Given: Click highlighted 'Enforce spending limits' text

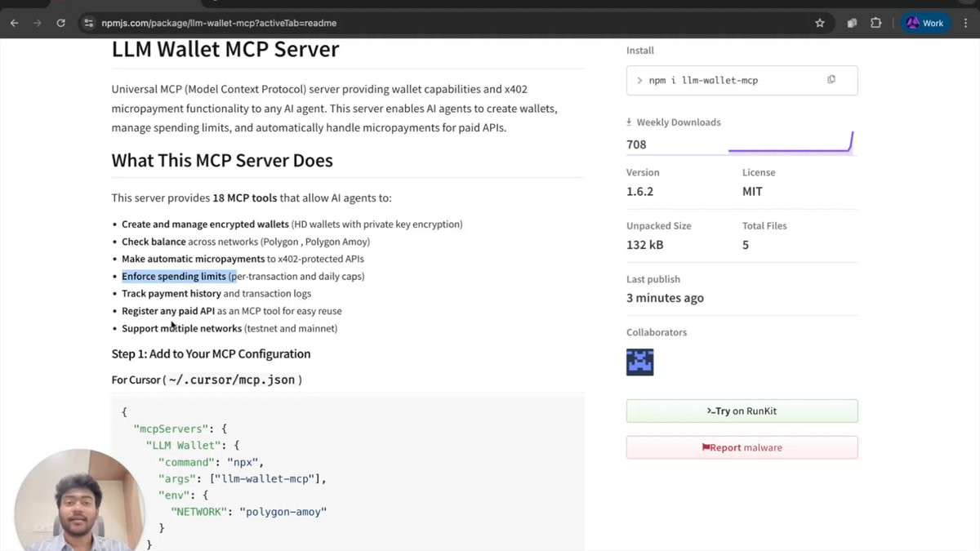Looking at the screenshot, I should [174, 276].
